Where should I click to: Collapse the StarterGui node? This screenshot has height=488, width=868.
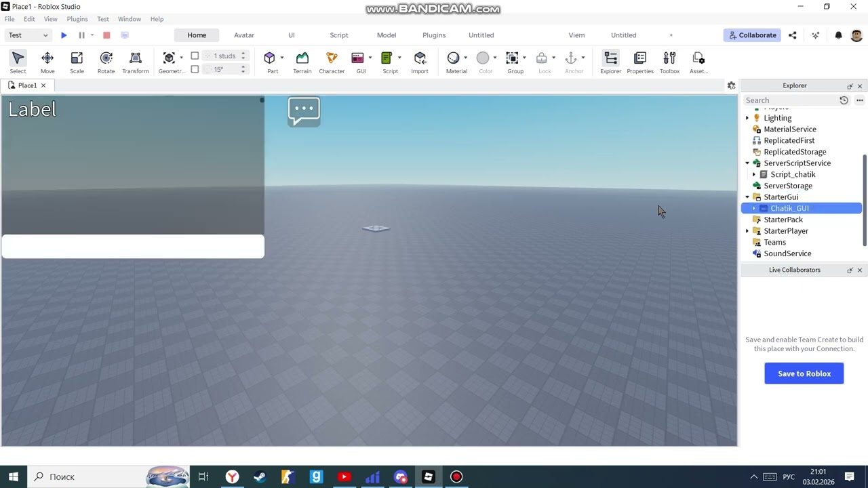click(x=747, y=197)
